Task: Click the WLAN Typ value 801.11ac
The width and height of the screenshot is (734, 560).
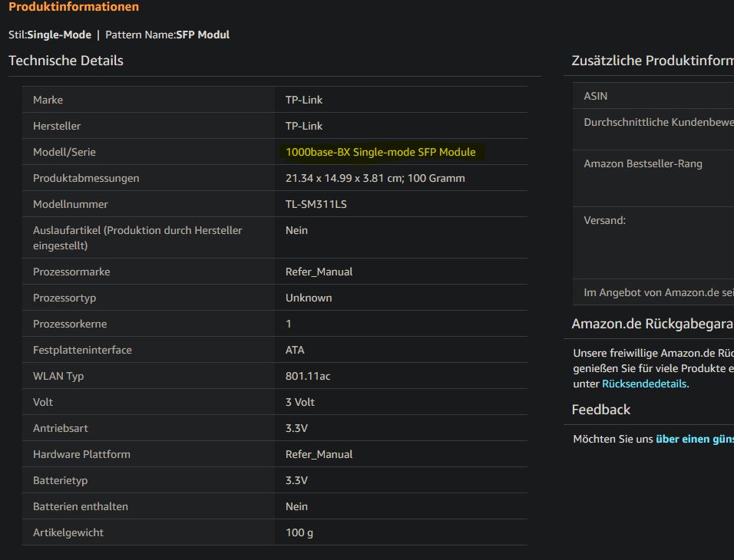Action: [308, 376]
